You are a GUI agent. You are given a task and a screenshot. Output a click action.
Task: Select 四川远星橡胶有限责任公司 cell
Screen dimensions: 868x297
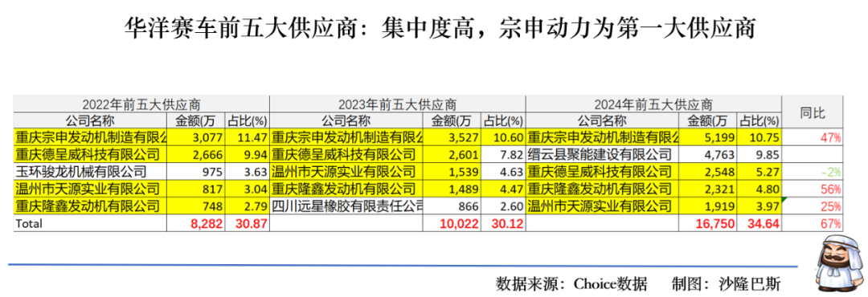(x=346, y=206)
